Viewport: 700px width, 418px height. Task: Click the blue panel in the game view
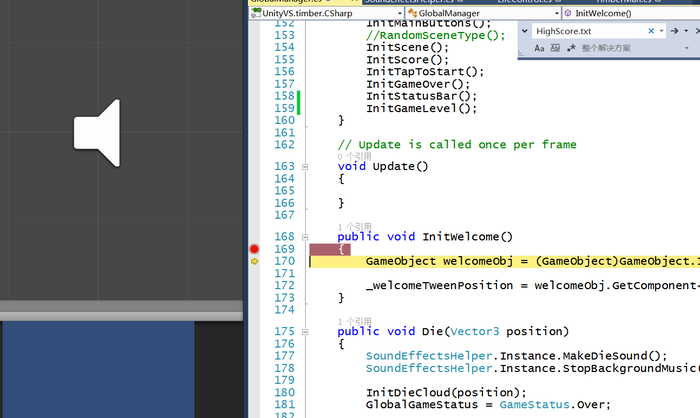point(98,368)
